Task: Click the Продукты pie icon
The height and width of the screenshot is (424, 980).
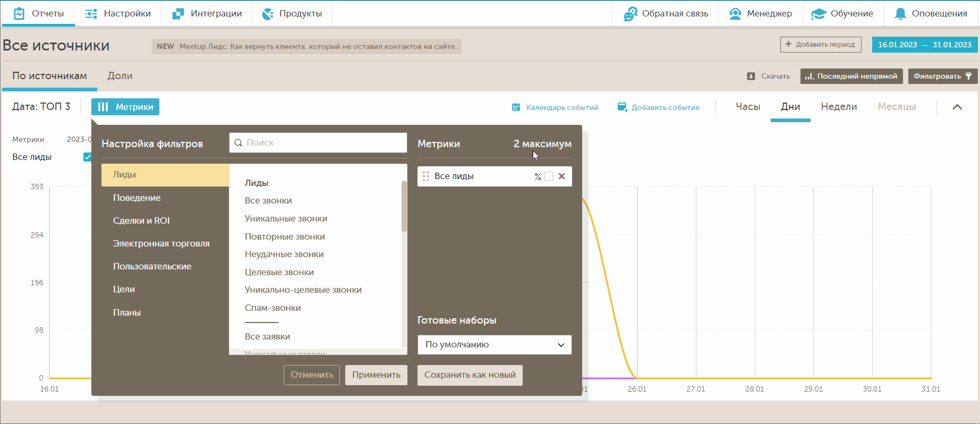Action: click(x=268, y=14)
